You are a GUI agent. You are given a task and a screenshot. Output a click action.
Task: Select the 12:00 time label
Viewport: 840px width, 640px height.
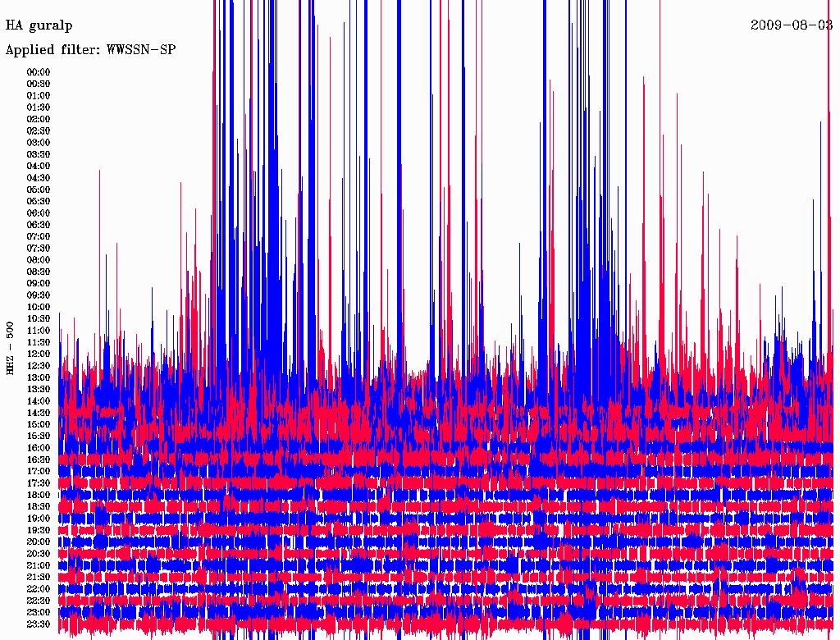click(x=39, y=354)
